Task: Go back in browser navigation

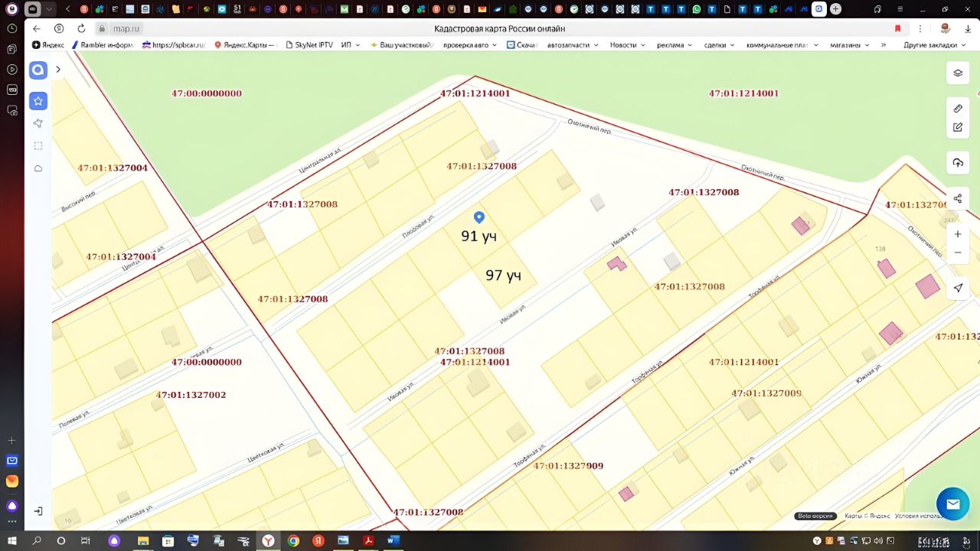Action: [36, 28]
